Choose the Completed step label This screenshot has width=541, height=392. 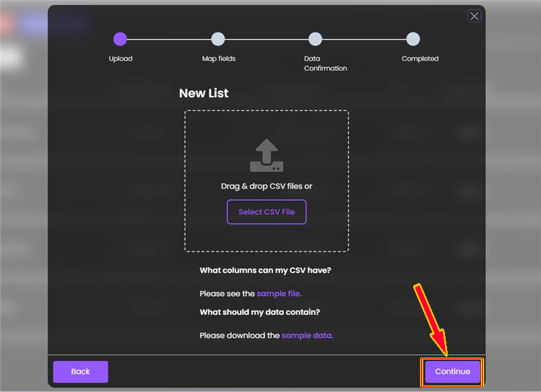420,59
